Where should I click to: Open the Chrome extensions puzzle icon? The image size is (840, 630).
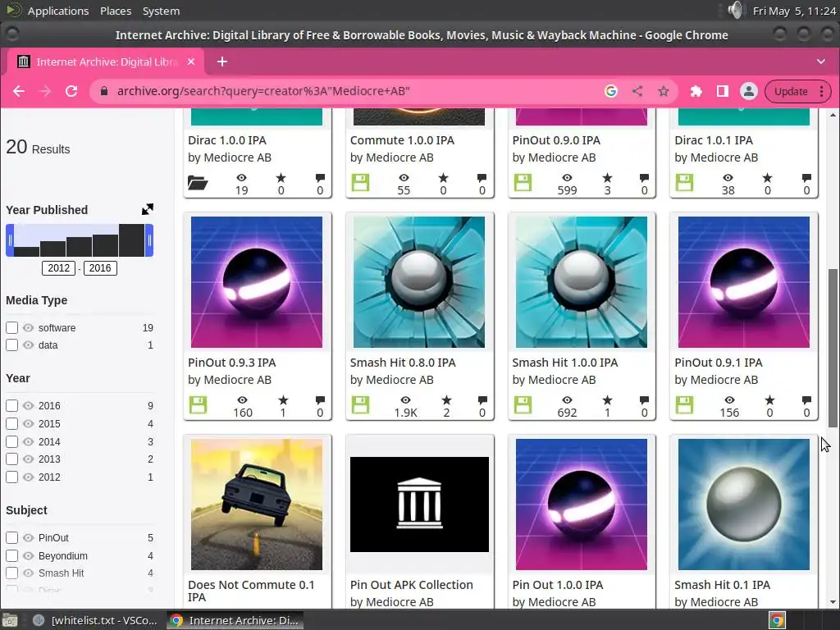pos(696,91)
